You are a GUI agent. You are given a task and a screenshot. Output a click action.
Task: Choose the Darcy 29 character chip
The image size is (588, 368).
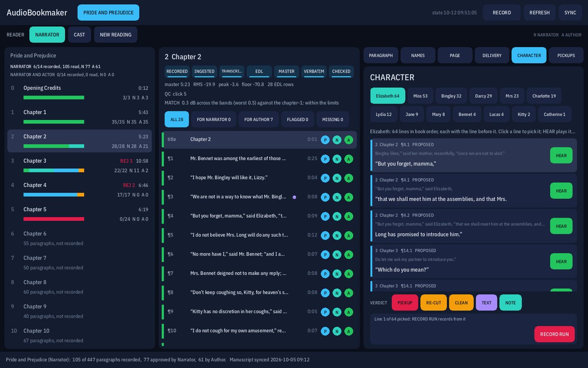pyautogui.click(x=483, y=96)
